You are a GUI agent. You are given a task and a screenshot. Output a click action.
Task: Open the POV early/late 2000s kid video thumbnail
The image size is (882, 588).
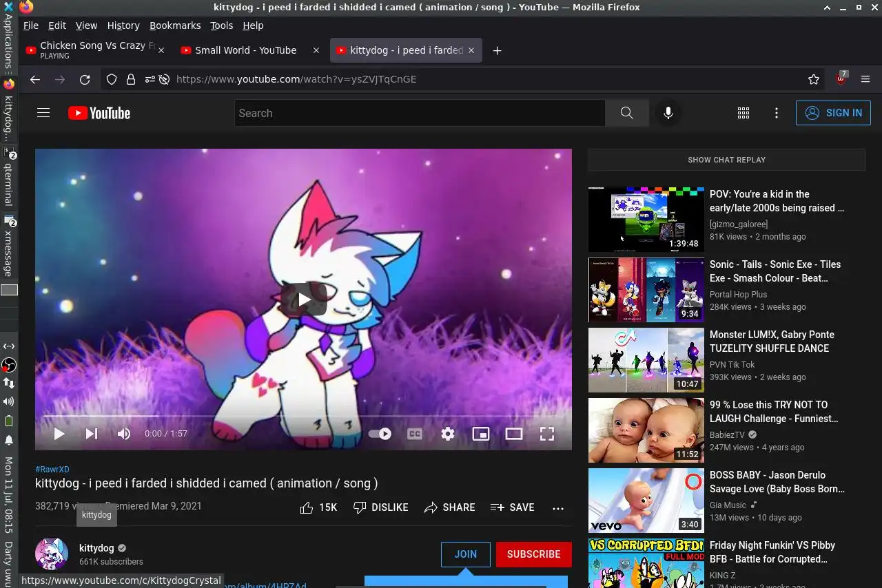click(646, 220)
